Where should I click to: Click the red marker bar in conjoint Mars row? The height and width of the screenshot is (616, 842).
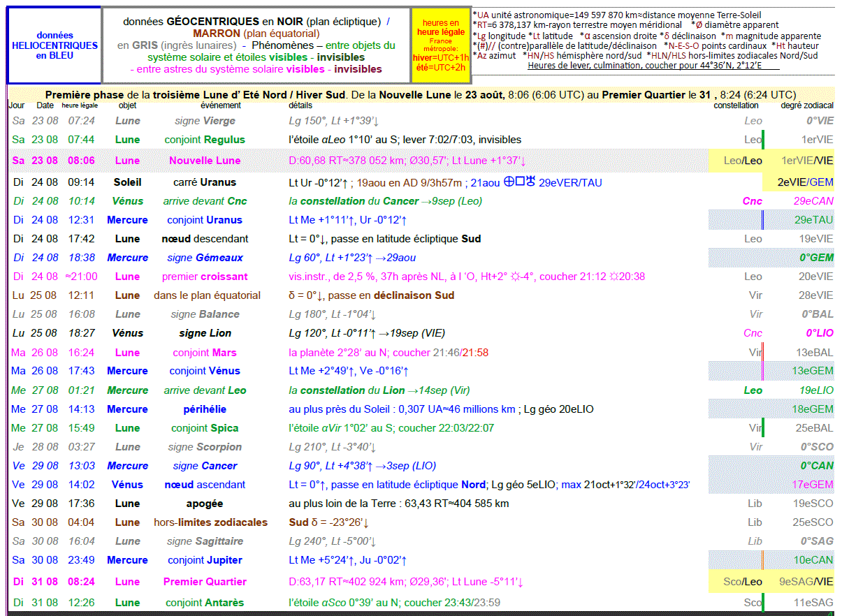point(762,352)
